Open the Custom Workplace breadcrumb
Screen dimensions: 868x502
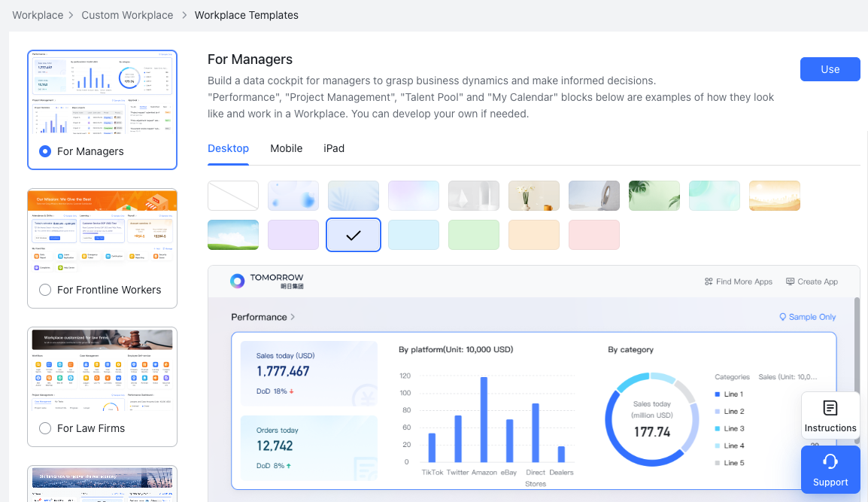click(x=127, y=15)
